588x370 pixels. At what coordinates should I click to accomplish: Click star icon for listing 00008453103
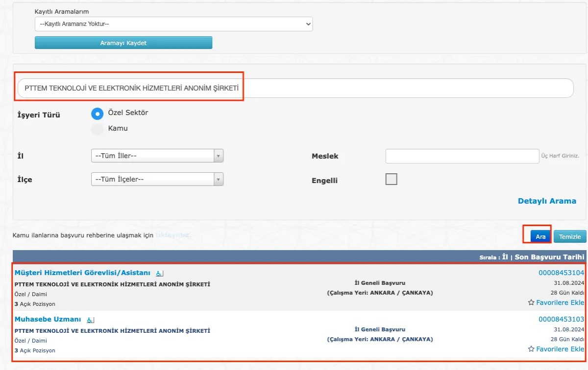tap(531, 349)
